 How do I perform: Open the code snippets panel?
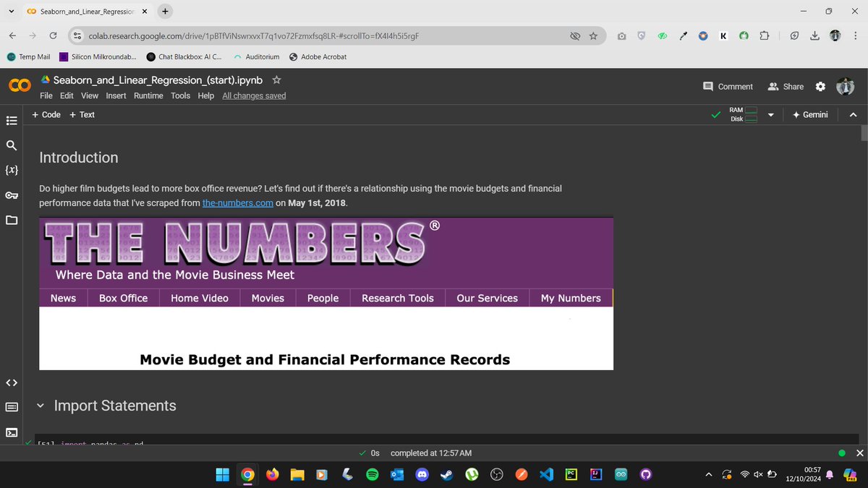coord(12,382)
